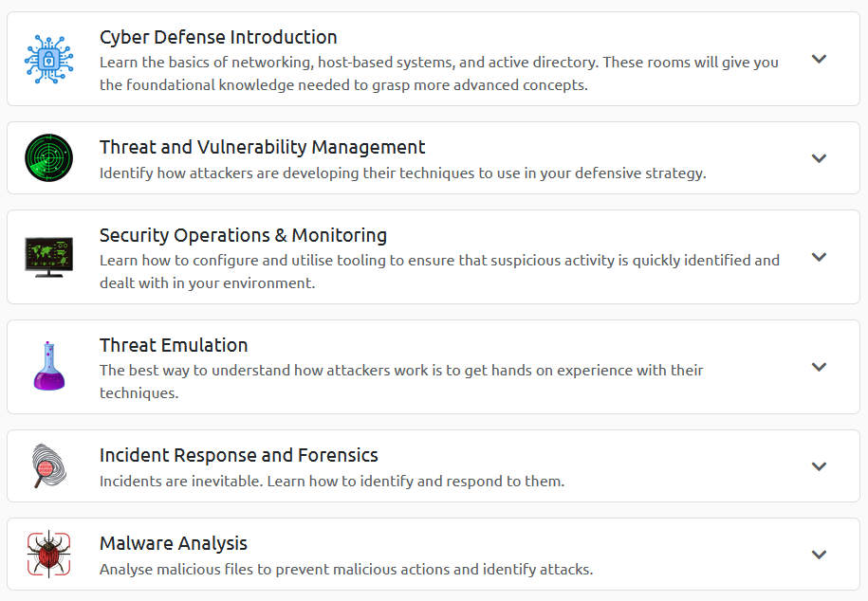Expand Security Operations & Monitoring chevron
Screen dimensions: 868x601
pyautogui.click(x=820, y=257)
